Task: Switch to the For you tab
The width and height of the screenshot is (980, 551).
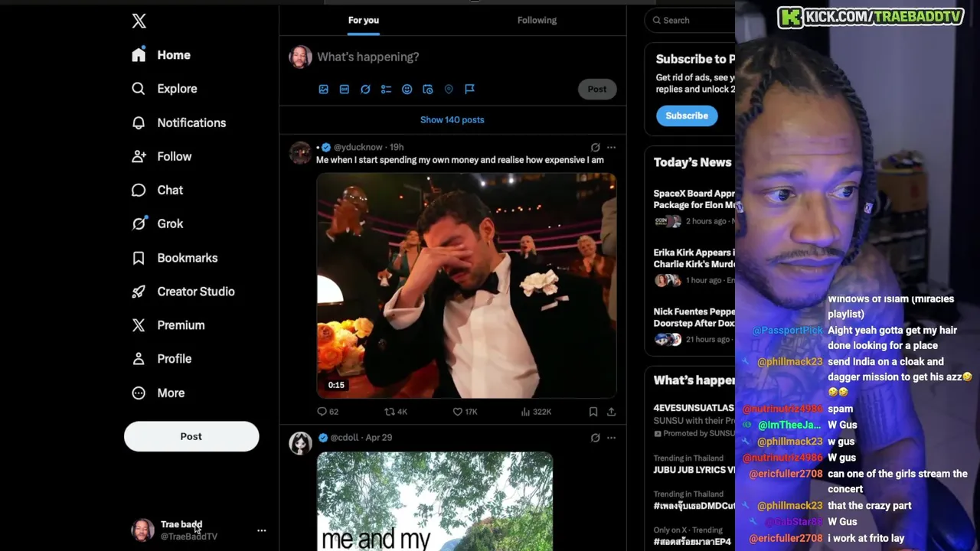Action: 364,20
